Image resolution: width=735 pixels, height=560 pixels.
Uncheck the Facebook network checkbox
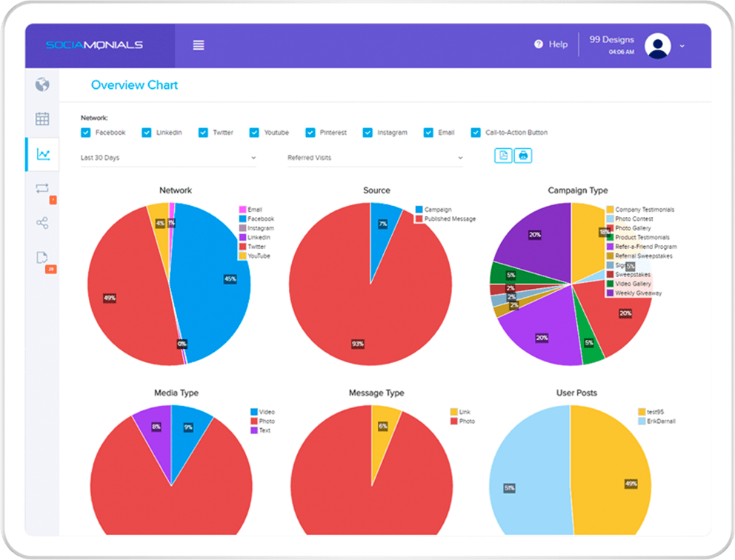86,133
